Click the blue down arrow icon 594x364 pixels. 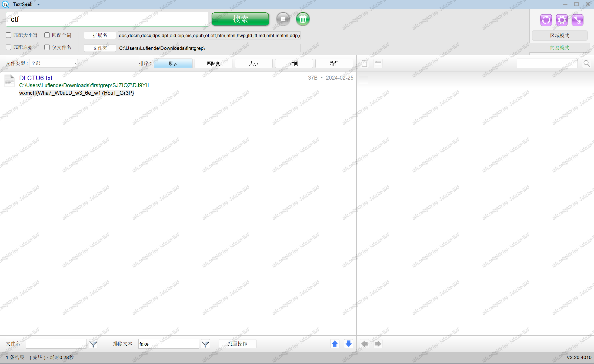(x=349, y=344)
